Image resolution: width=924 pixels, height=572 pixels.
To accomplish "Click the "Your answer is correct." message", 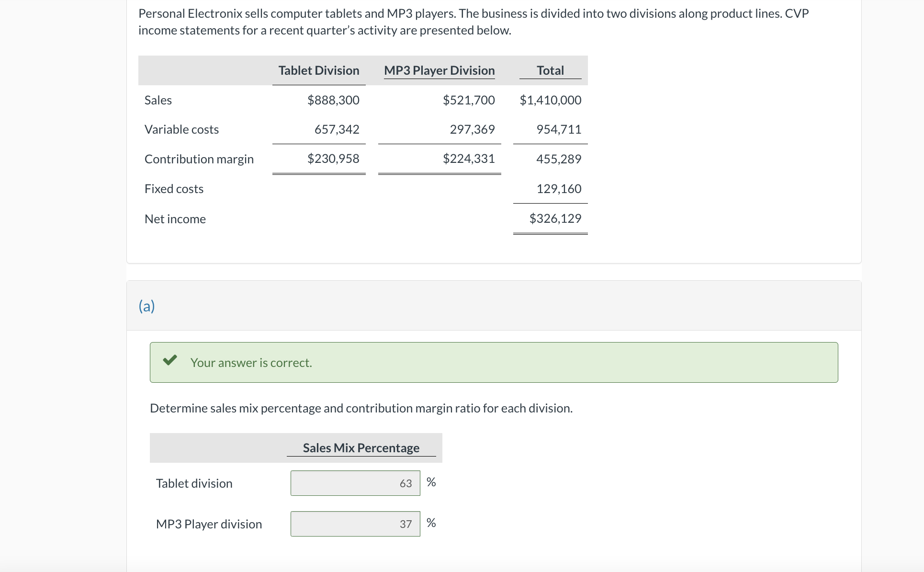I will tap(251, 363).
